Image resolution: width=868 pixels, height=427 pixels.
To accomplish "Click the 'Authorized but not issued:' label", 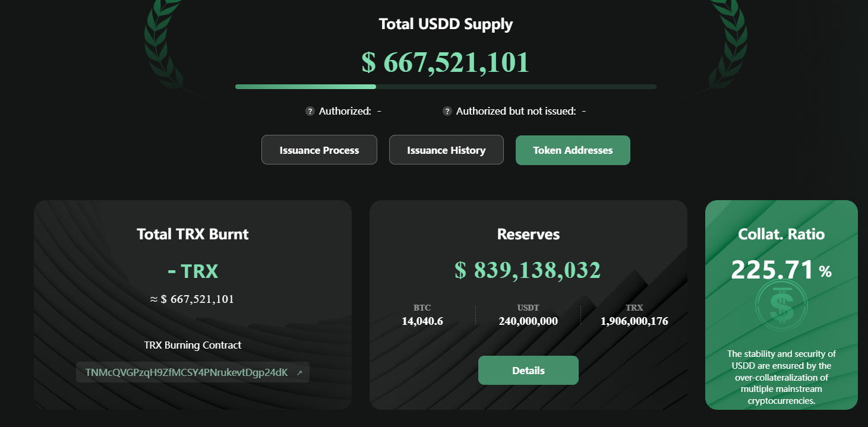I will click(516, 111).
